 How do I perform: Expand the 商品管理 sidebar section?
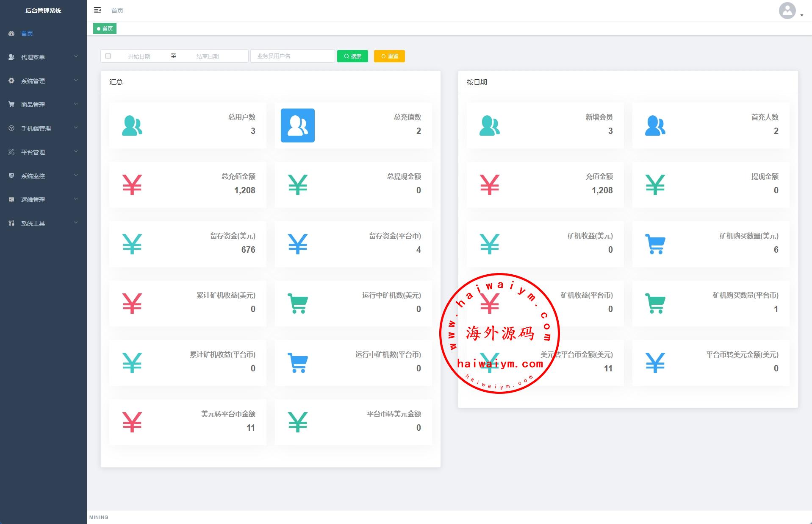click(43, 104)
